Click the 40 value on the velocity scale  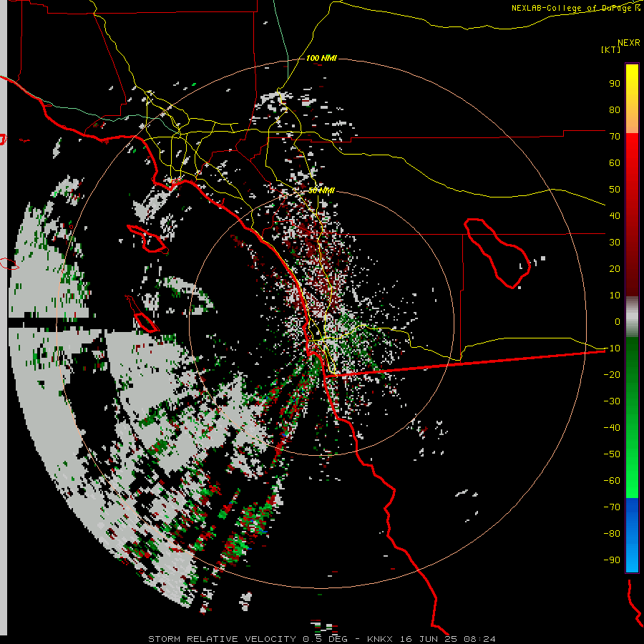coord(615,215)
